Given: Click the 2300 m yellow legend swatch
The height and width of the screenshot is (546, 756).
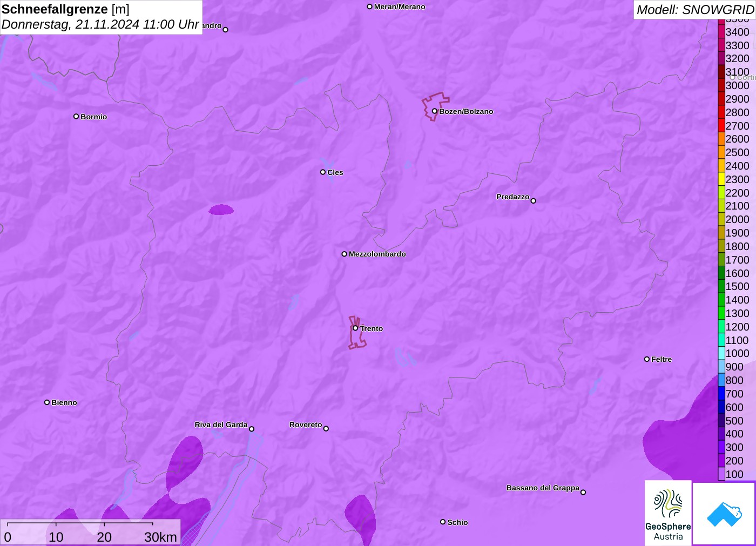Looking at the screenshot, I should click(x=721, y=179).
